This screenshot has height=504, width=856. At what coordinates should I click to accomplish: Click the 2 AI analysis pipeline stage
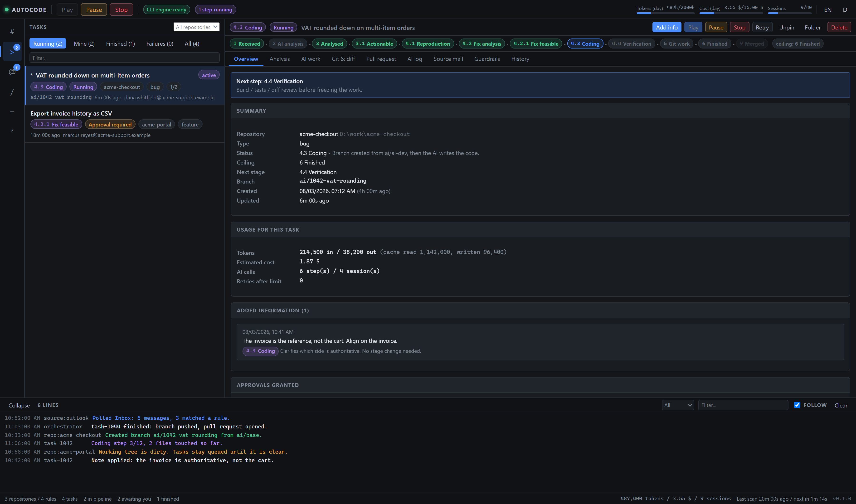point(288,44)
